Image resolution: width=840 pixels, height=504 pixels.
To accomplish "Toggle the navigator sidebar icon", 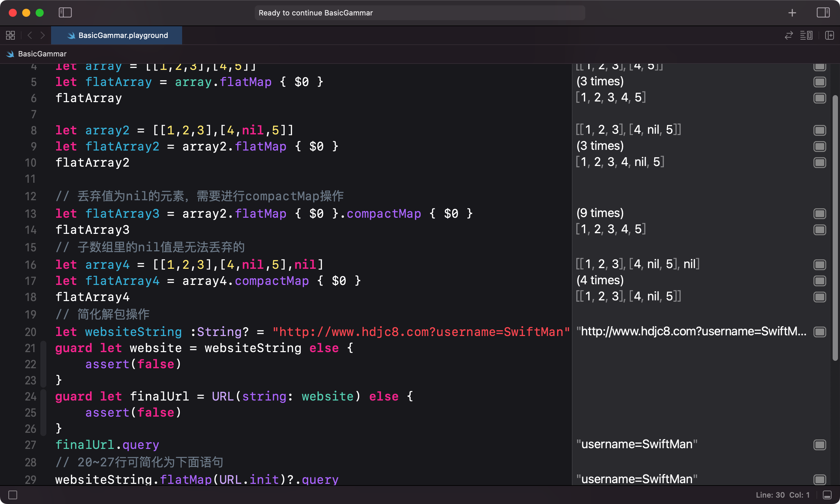I will (65, 12).
